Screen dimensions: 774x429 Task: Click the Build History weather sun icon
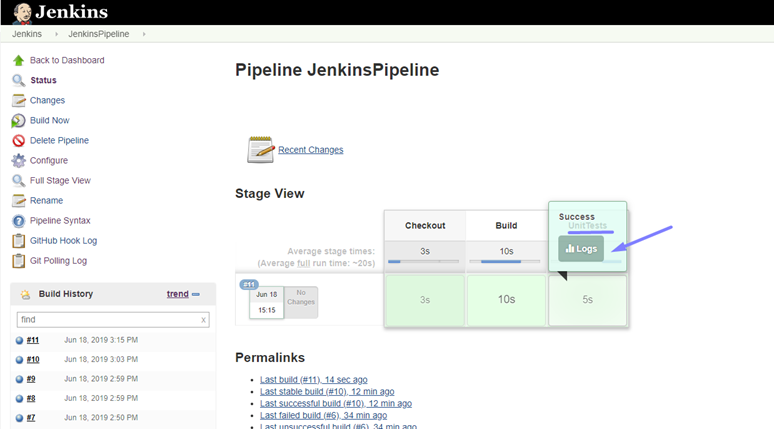coord(25,295)
